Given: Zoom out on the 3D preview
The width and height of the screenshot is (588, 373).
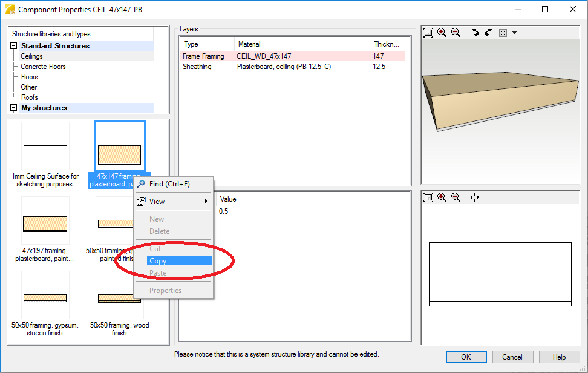Looking at the screenshot, I should (456, 33).
